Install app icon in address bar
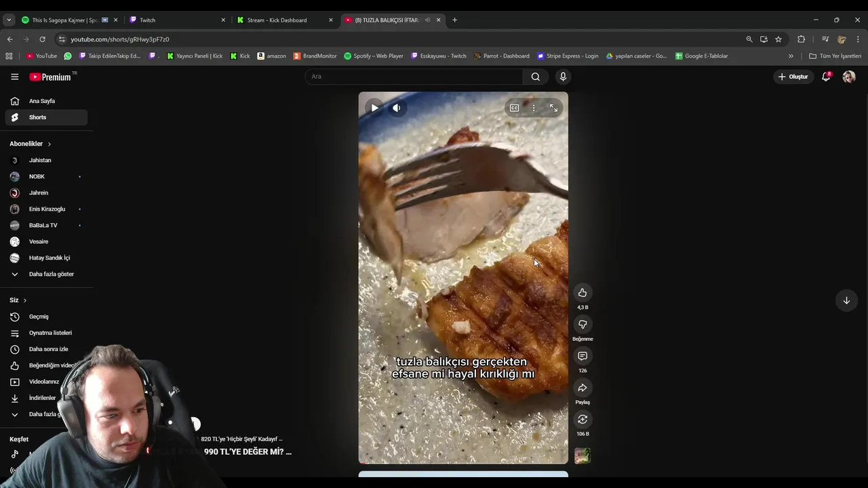This screenshot has width=868, height=488. [x=764, y=39]
